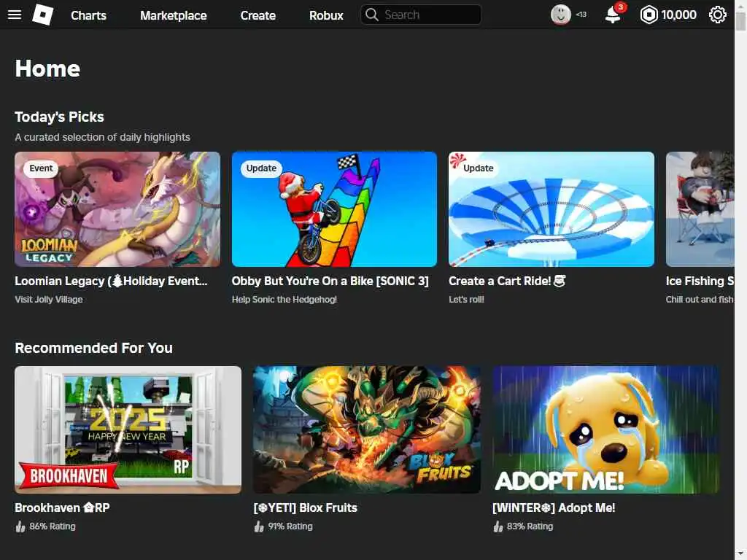
Task: Click the Update badge on Obby bike card
Action: coord(261,168)
